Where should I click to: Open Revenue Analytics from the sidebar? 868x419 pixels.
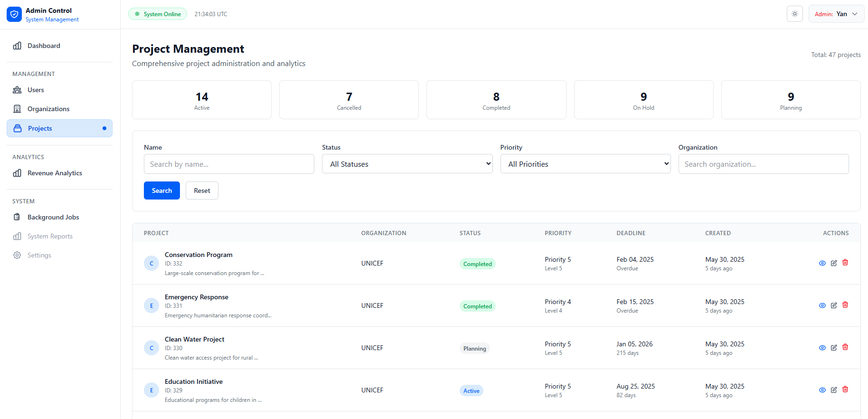(x=55, y=173)
